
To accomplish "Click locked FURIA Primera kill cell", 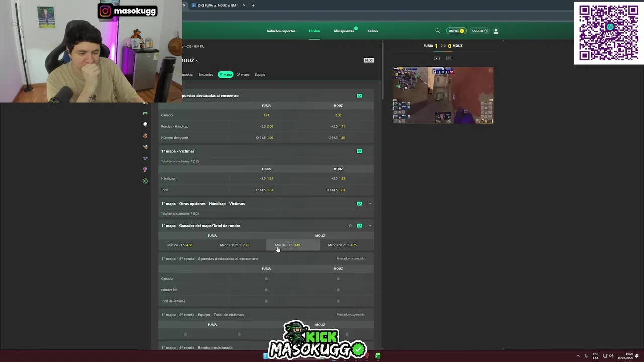I will pos(266,290).
